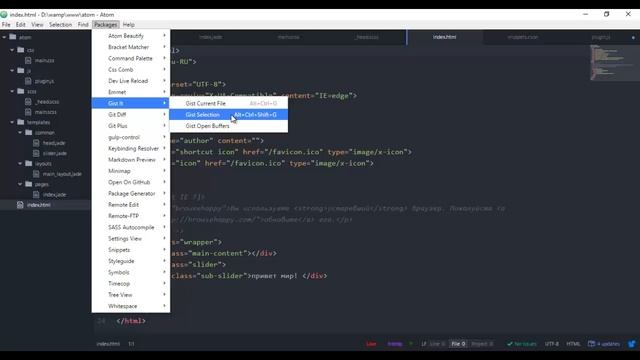640x360 pixels.
Task: Open SASS Autocompile package entry
Action: (x=131, y=227)
